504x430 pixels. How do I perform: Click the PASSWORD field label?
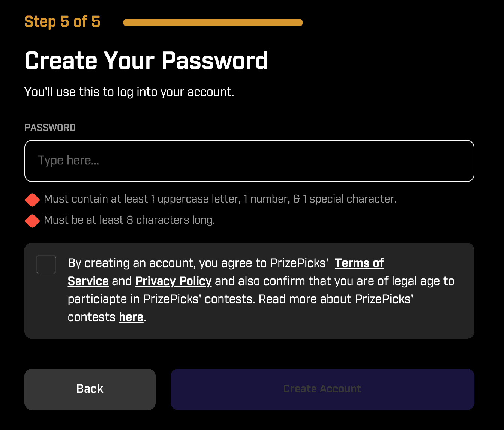coord(50,128)
